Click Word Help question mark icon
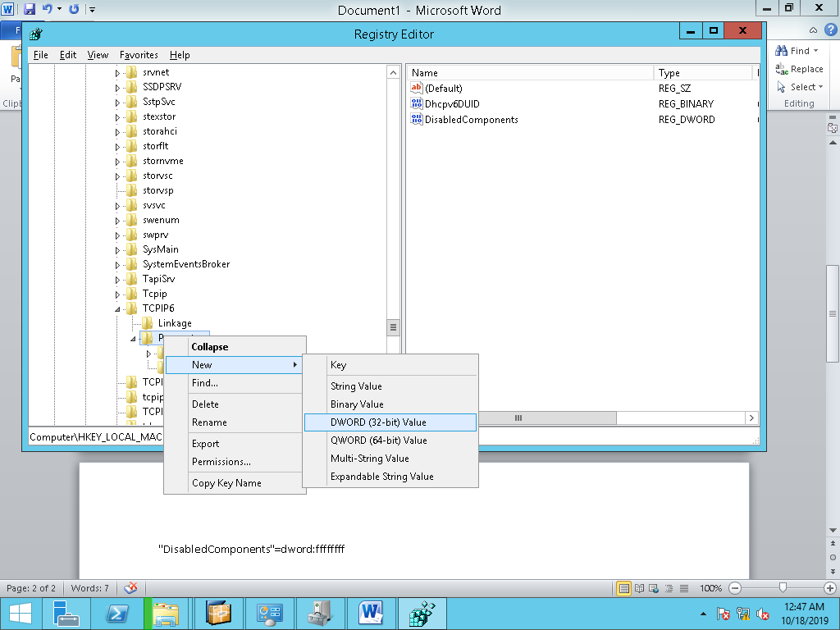 (830, 30)
